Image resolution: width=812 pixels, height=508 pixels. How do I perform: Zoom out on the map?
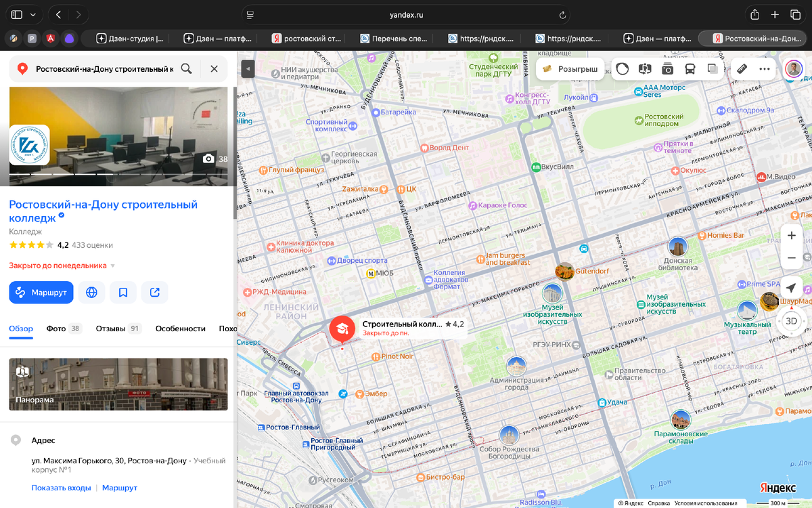pyautogui.click(x=792, y=258)
